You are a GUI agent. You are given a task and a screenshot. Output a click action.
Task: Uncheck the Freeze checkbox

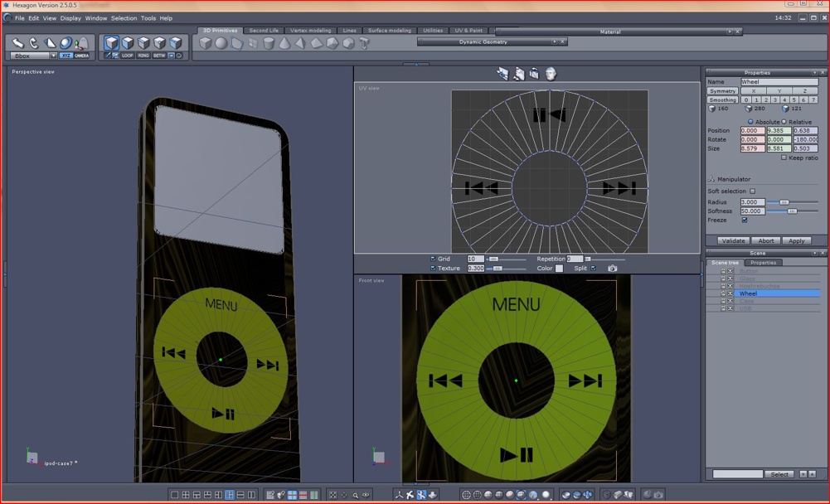(x=745, y=220)
